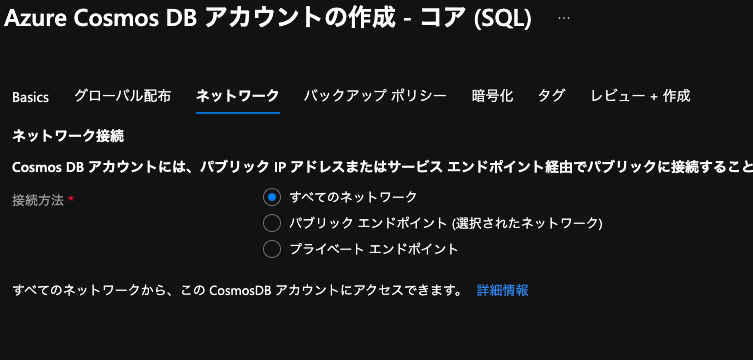
Task: Click the パブリック エンドポイント (選択されたネットワーク) label
Action: (446, 223)
